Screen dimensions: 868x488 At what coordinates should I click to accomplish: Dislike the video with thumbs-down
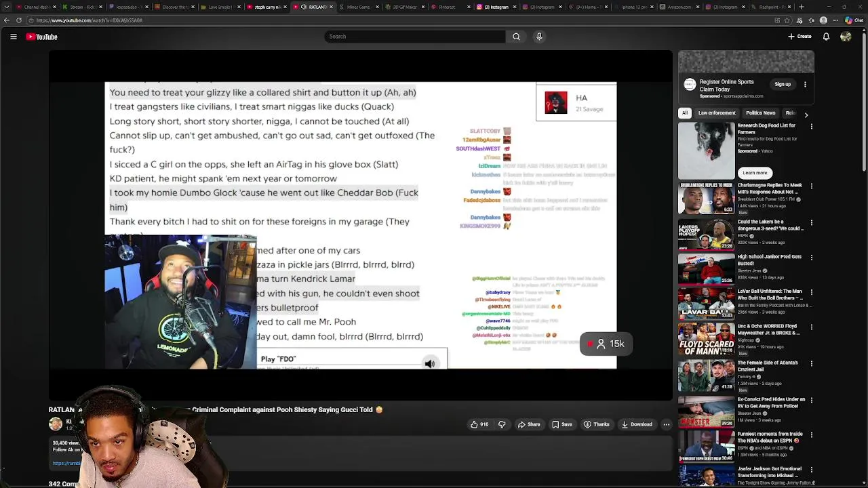click(x=502, y=424)
